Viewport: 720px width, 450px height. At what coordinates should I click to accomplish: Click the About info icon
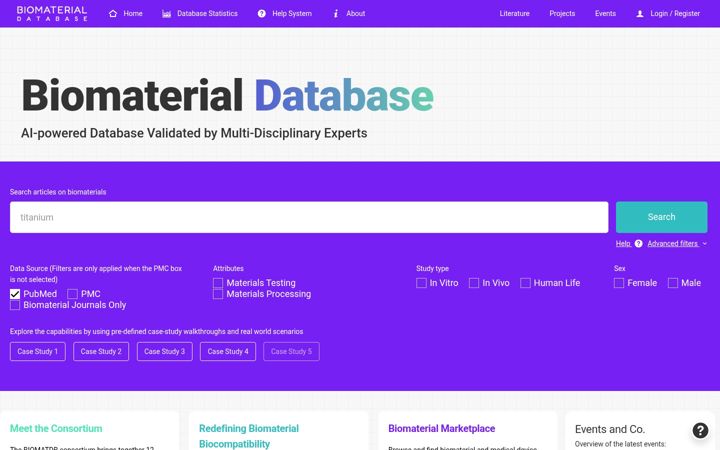[x=336, y=14]
